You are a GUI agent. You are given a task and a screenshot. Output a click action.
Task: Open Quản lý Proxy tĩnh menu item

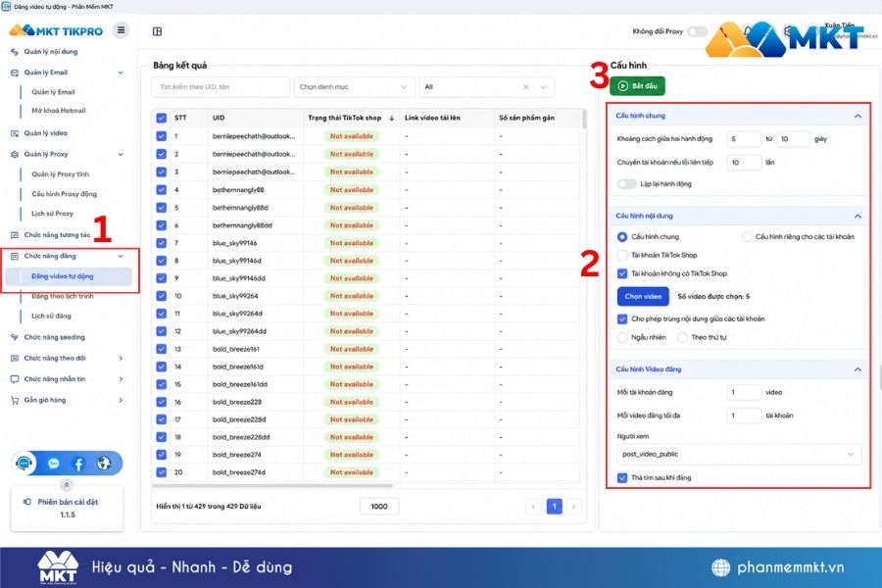60,174
